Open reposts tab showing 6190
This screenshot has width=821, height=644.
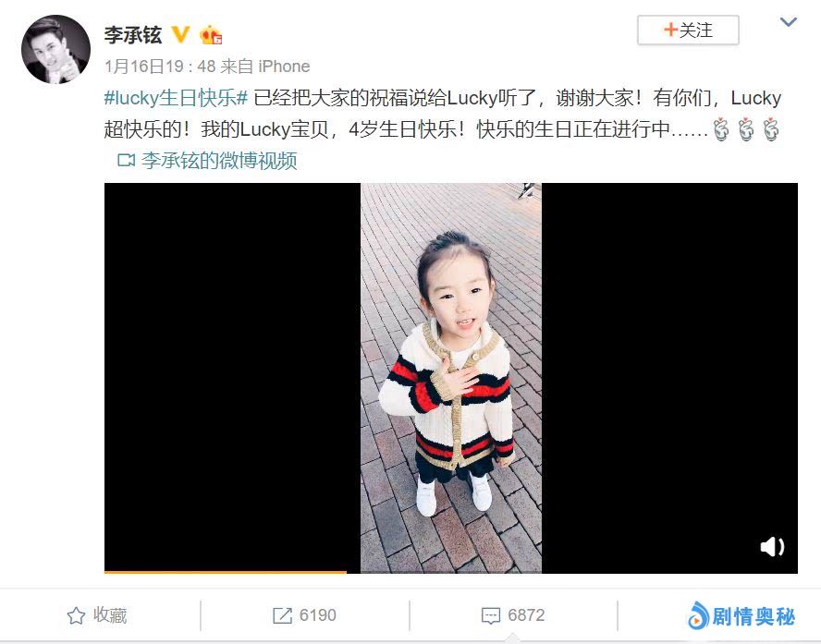pos(304,615)
